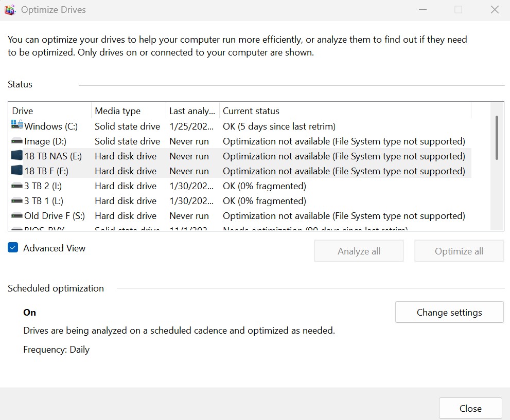Image resolution: width=510 pixels, height=420 pixels.
Task: Sort by Last analyzed column header
Action: pyautogui.click(x=192, y=111)
